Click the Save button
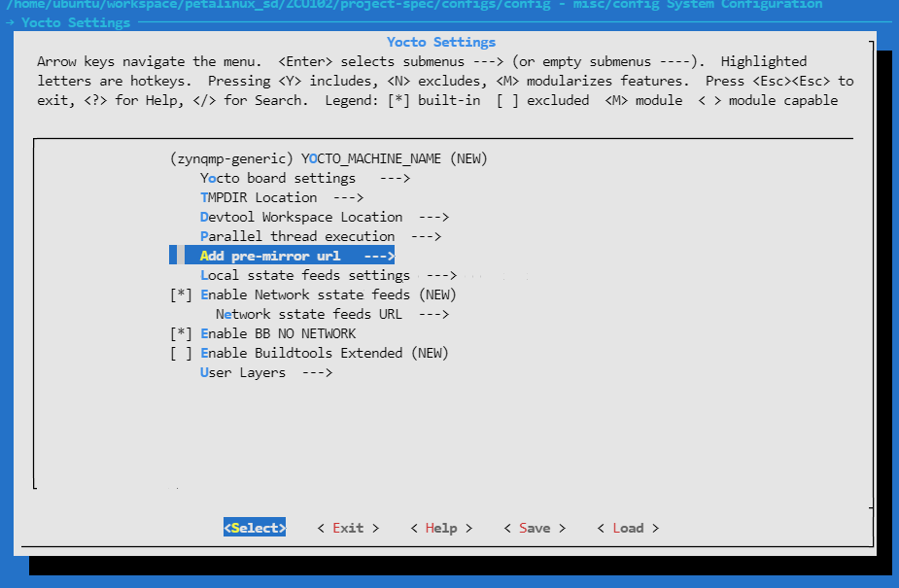This screenshot has height=588, width=899. click(535, 528)
